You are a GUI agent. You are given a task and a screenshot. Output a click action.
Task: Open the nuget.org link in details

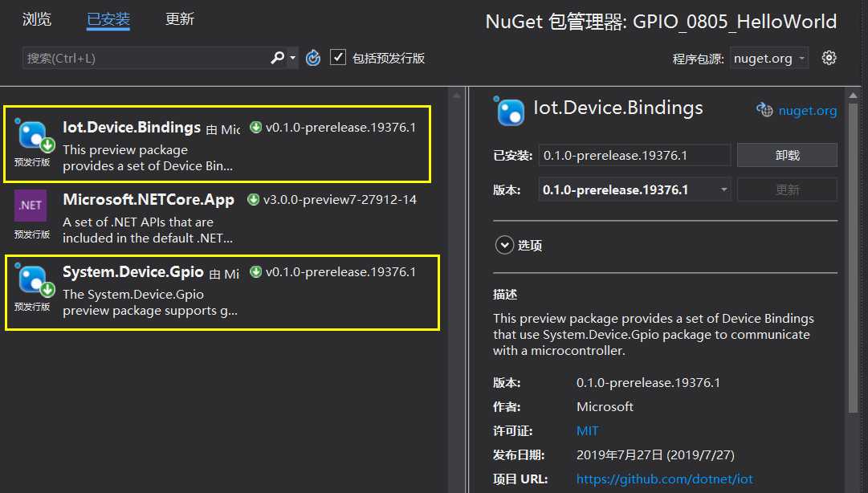tap(807, 111)
